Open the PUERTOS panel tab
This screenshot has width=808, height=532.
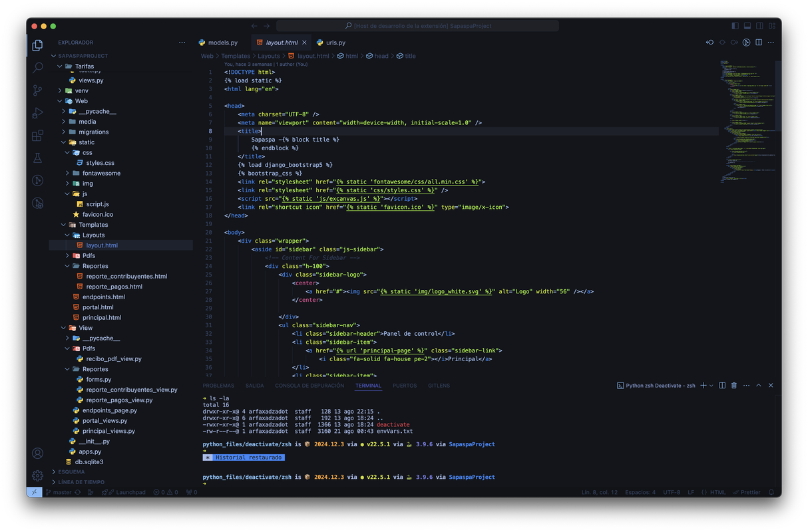405,386
